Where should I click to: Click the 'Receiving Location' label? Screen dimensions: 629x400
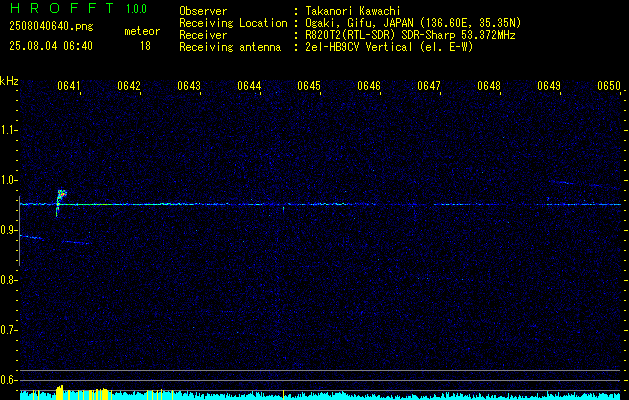pyautogui.click(x=233, y=23)
